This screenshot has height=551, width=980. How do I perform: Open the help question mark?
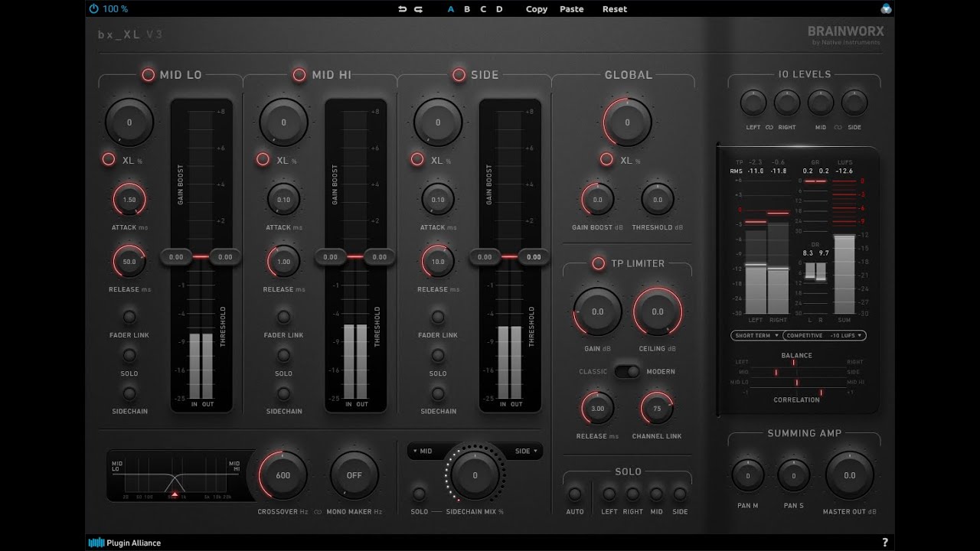pyautogui.click(x=885, y=543)
